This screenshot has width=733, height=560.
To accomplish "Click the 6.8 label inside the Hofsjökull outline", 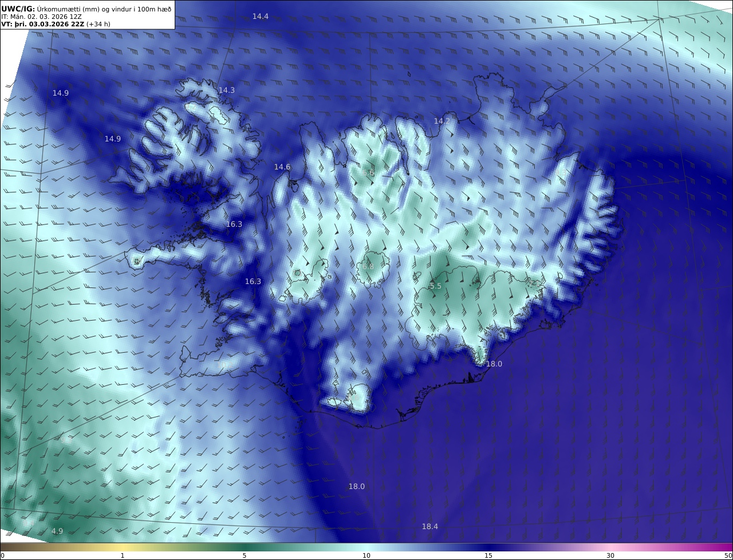I will (x=368, y=266).
